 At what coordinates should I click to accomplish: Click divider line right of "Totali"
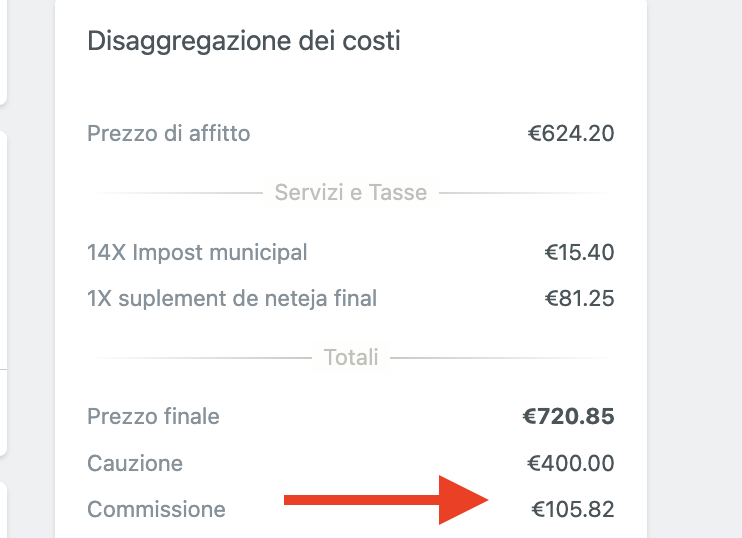(500, 357)
